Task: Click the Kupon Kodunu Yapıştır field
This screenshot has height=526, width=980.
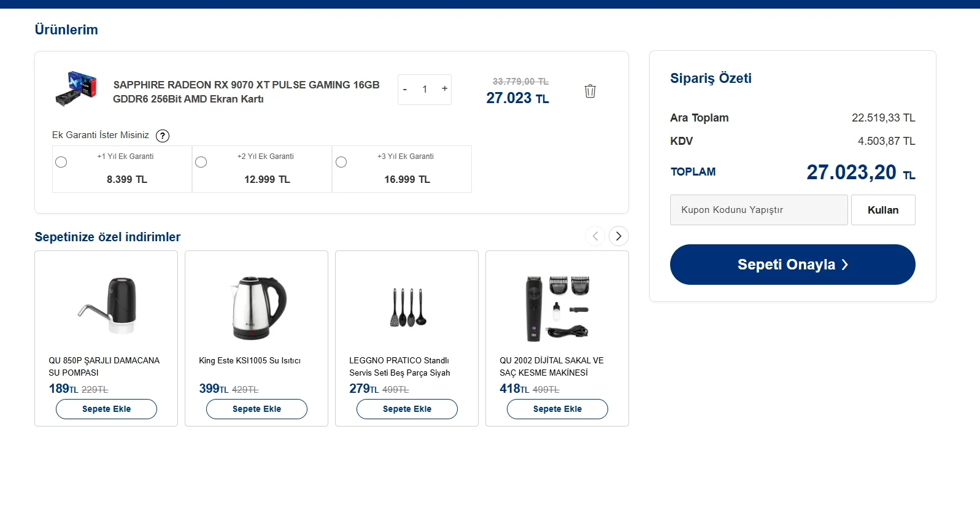Action: point(758,210)
